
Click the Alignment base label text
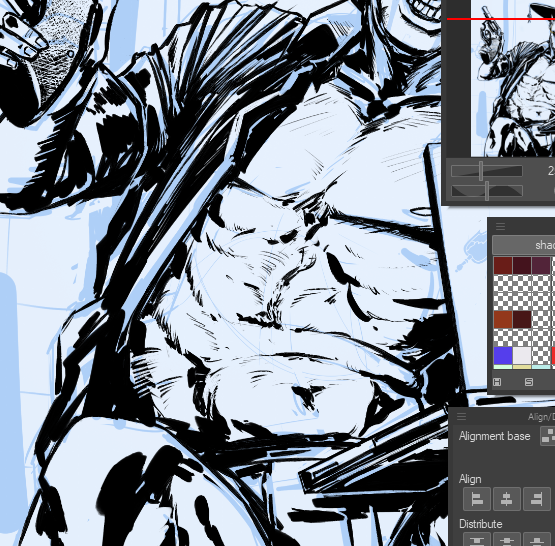[x=494, y=436]
